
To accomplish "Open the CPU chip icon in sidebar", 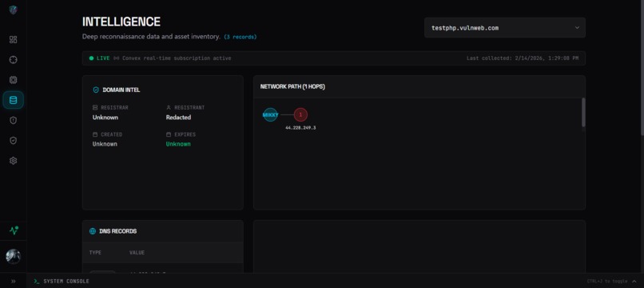I will (13, 80).
